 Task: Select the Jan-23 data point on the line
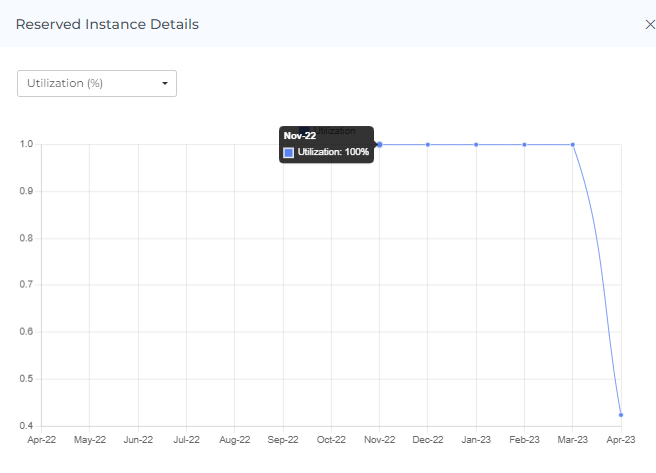tap(476, 144)
